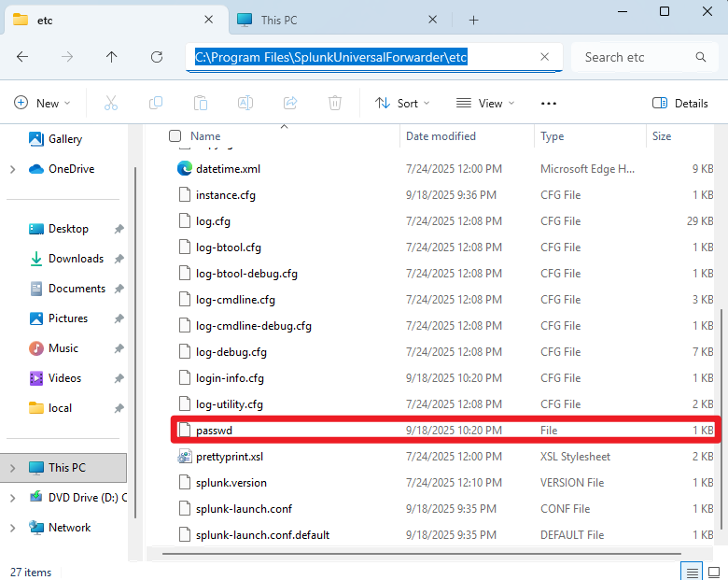Switch to large thumbnails view layout
This screenshot has width=728, height=580.
[x=714, y=572]
